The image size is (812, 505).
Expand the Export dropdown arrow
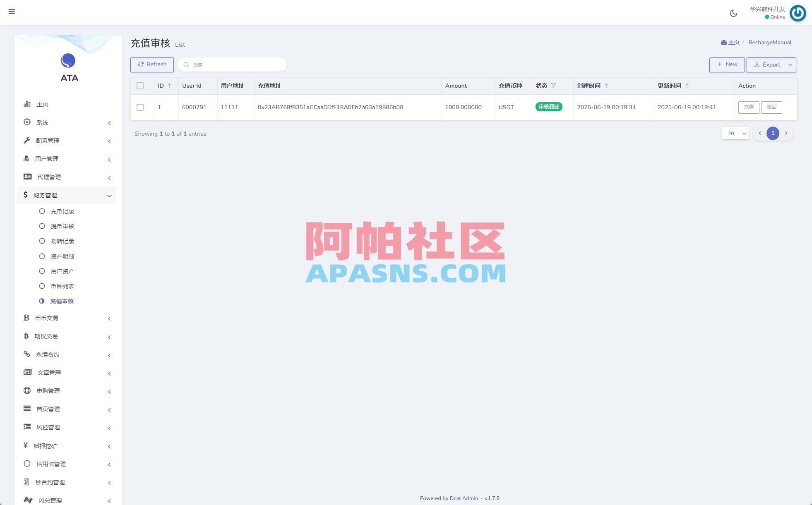789,65
